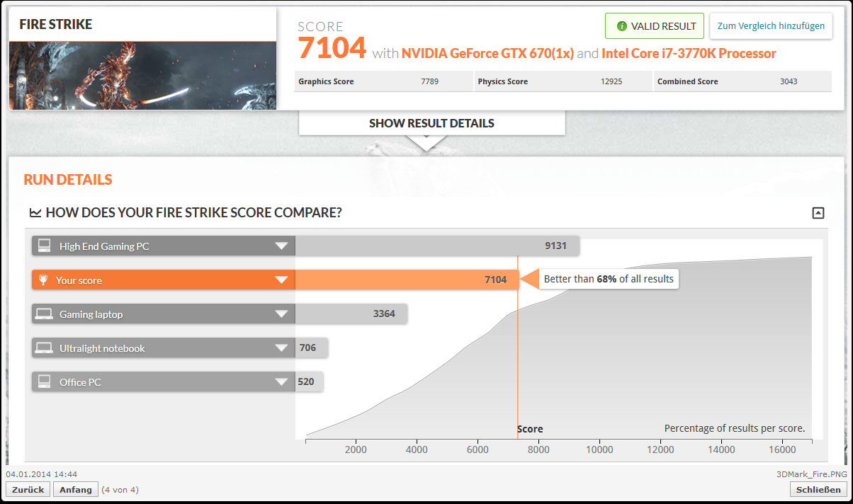Open the Intel Core i7-3770K Processor link

pyautogui.click(x=689, y=54)
